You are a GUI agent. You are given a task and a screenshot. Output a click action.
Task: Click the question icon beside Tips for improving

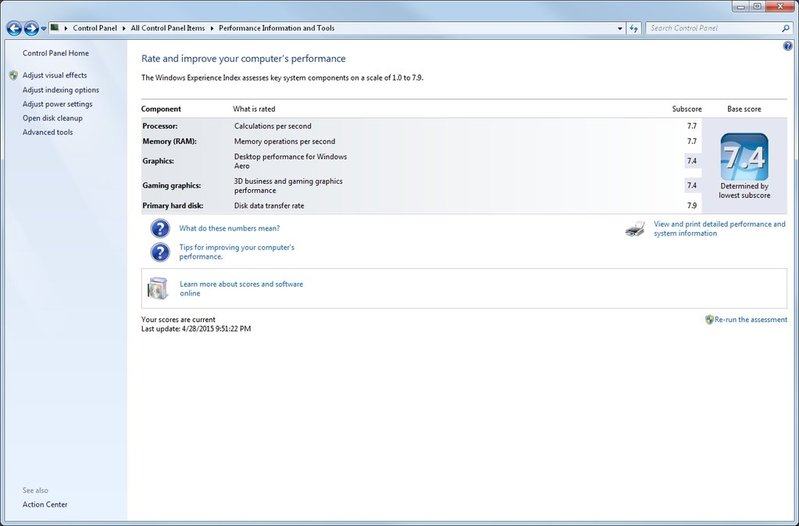[x=160, y=252]
